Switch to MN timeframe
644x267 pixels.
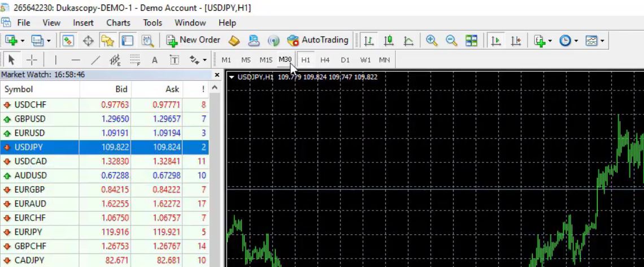(x=385, y=60)
